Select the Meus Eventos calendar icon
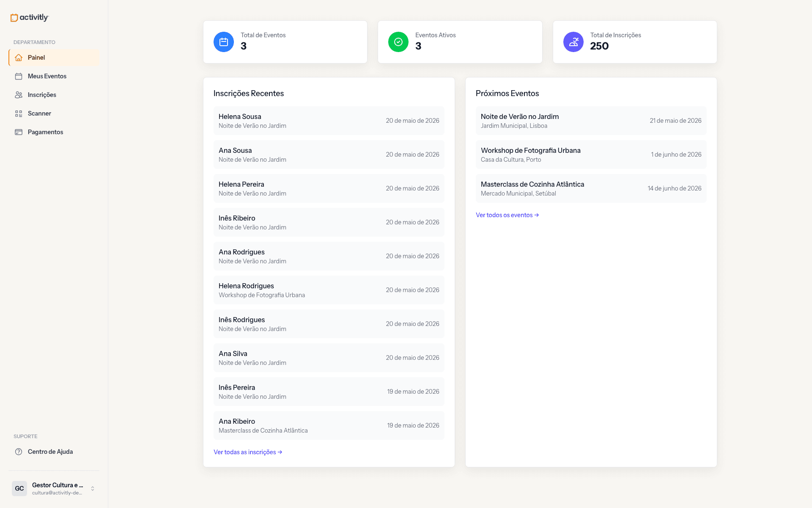This screenshot has height=508, width=812. tap(19, 76)
